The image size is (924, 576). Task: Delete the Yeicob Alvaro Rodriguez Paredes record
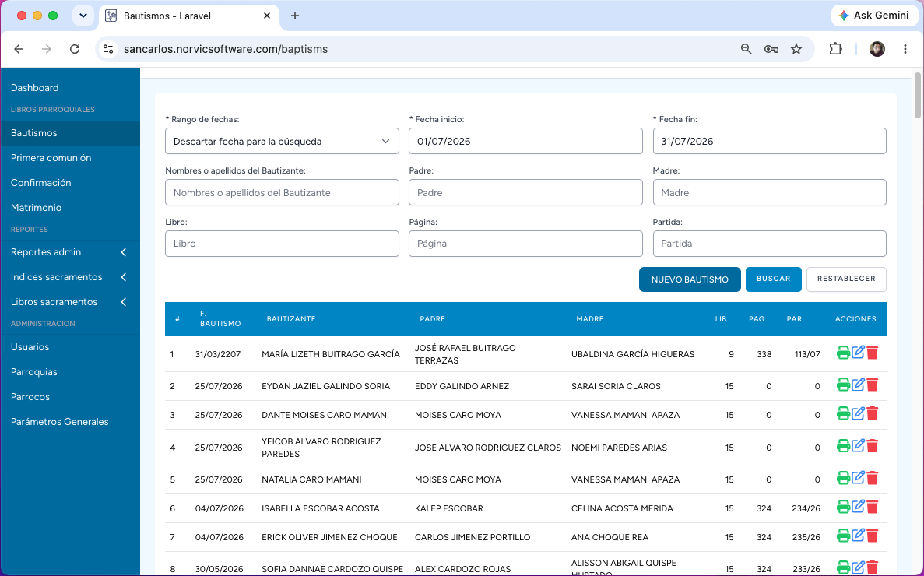pos(873,447)
